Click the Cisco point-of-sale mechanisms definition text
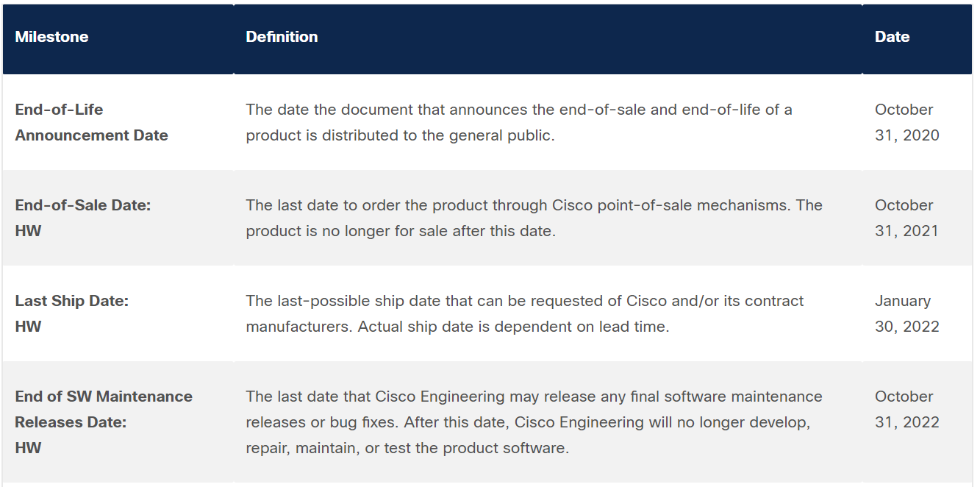 point(534,218)
